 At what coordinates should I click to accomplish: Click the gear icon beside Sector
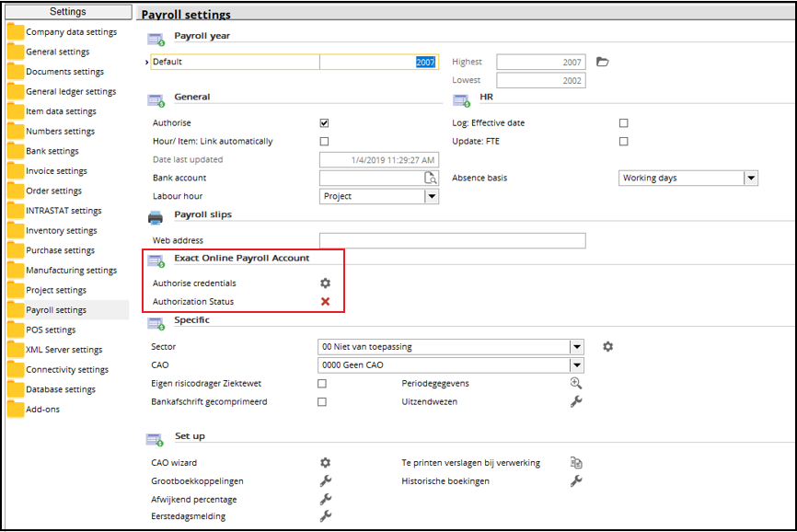coord(608,347)
